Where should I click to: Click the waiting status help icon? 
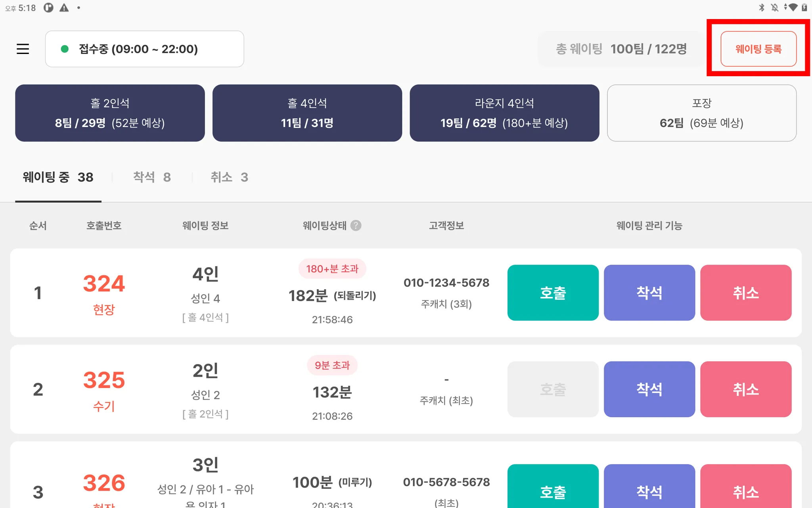click(x=356, y=225)
